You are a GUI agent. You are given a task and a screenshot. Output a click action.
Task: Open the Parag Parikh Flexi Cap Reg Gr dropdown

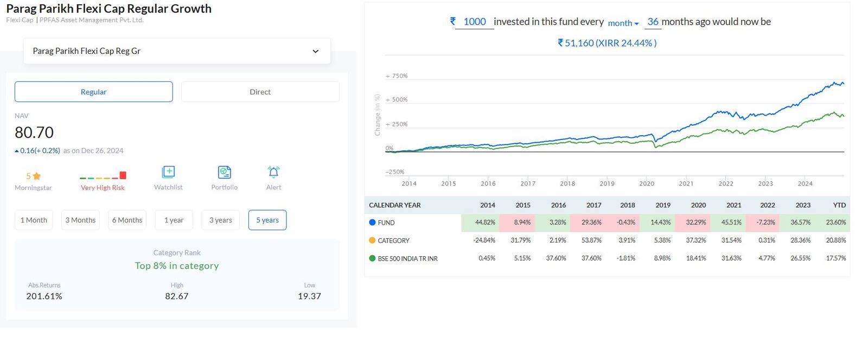[x=177, y=51]
